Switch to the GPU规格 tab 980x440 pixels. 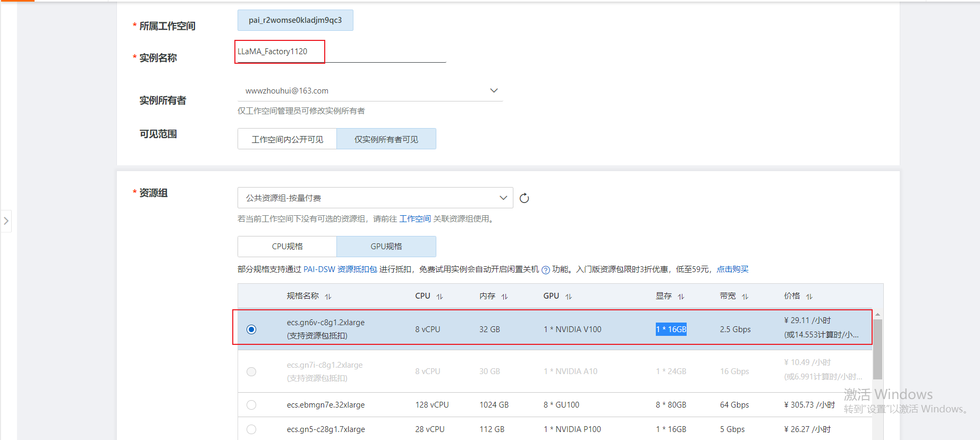pyautogui.click(x=386, y=247)
